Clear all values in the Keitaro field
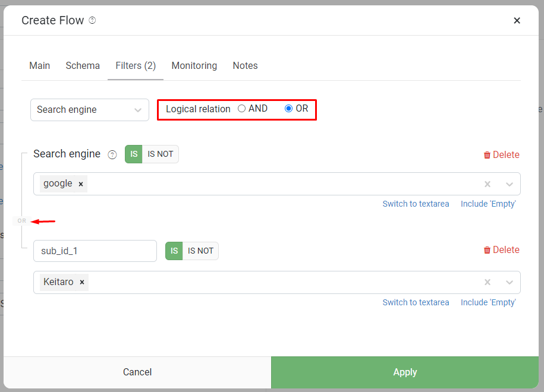This screenshot has width=544, height=392. [x=488, y=282]
